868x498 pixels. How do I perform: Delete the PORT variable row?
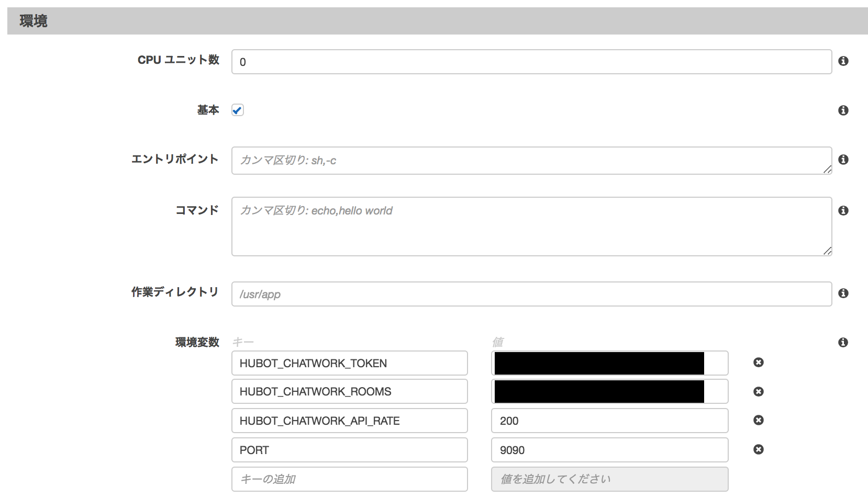click(758, 449)
